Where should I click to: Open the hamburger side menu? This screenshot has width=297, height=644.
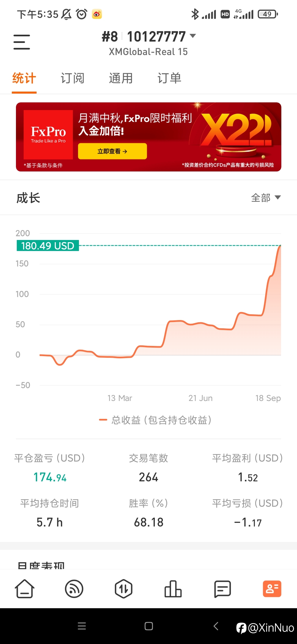click(22, 42)
